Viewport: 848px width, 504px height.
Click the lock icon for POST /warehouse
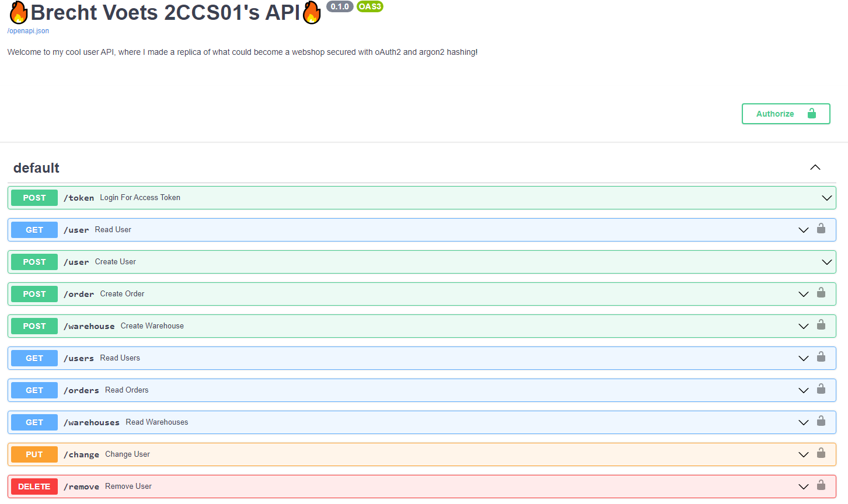click(x=821, y=325)
